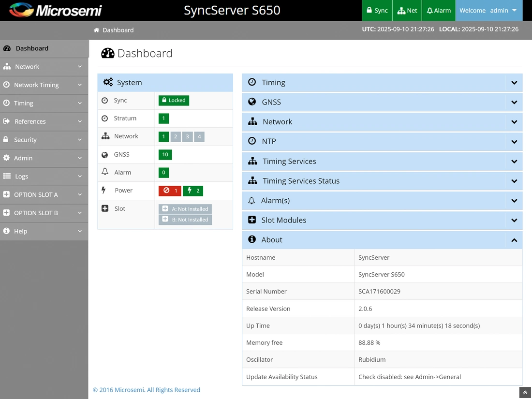Click the bell icon on the Alarm(s) panel header
This screenshot has width=532, height=399.
coord(251,201)
